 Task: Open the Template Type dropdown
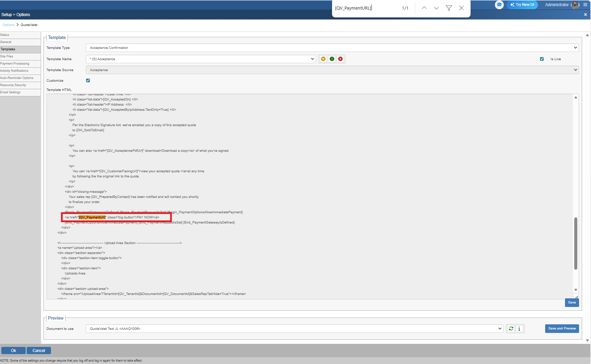(x=332, y=48)
